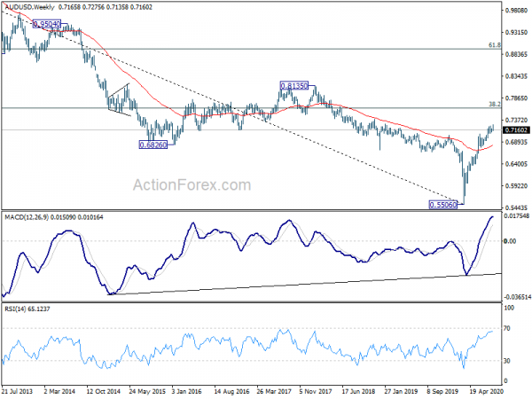Click the current price tag 0.71602
Viewport: 532px width, 399px height.
(516, 130)
